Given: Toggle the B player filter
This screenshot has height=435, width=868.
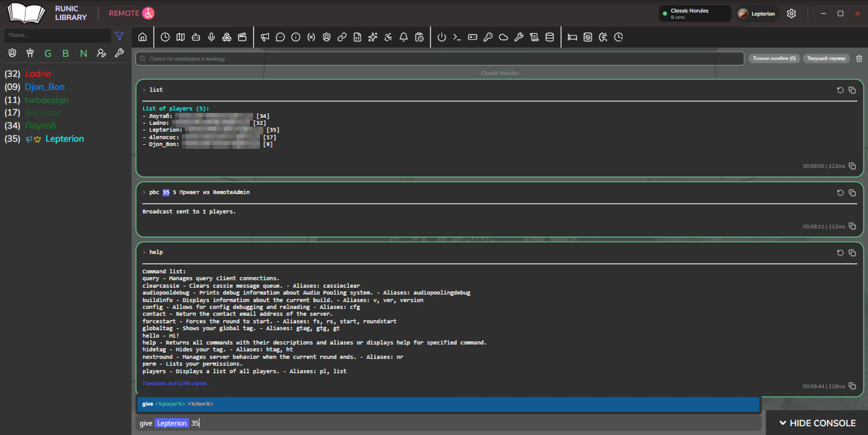Looking at the screenshot, I should [66, 53].
